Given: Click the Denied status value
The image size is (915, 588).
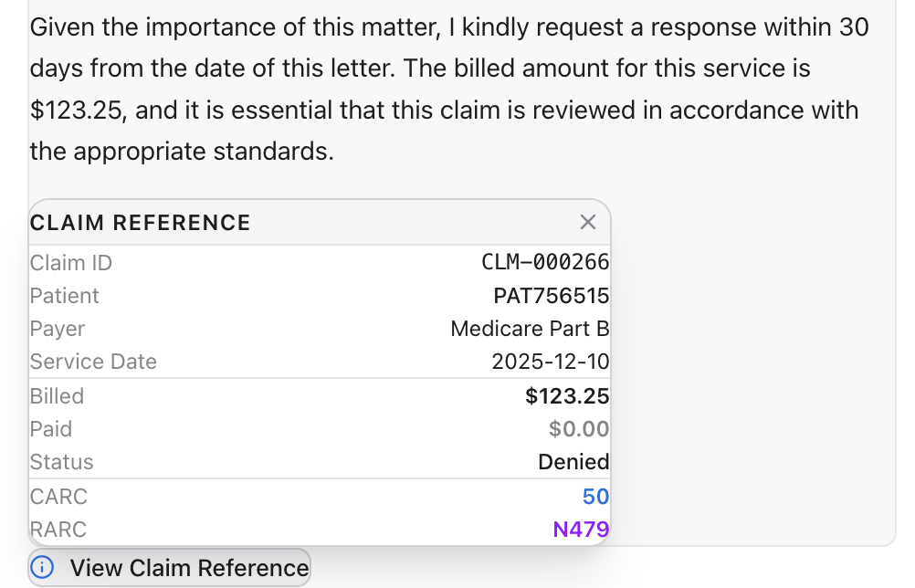Looking at the screenshot, I should click(573, 462).
